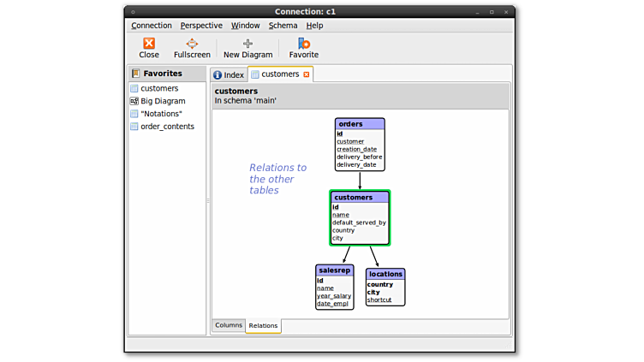Select the "Notations" favorite item
The image size is (644, 362).
pyautogui.click(x=161, y=114)
